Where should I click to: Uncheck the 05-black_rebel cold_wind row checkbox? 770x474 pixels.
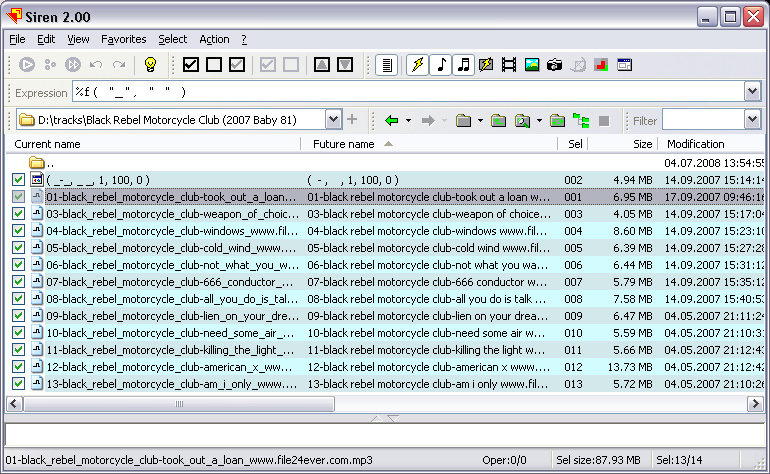18,248
